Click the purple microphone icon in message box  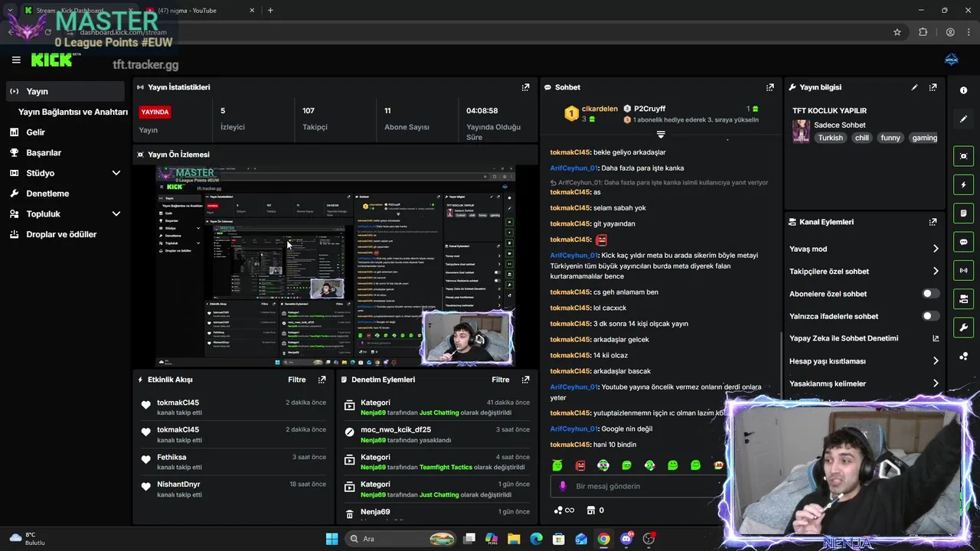click(x=563, y=486)
